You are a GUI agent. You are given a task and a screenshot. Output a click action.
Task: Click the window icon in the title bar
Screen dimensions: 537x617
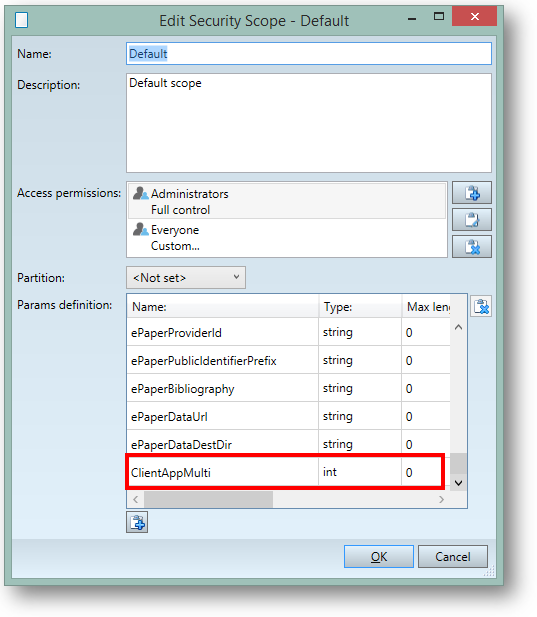click(x=22, y=20)
